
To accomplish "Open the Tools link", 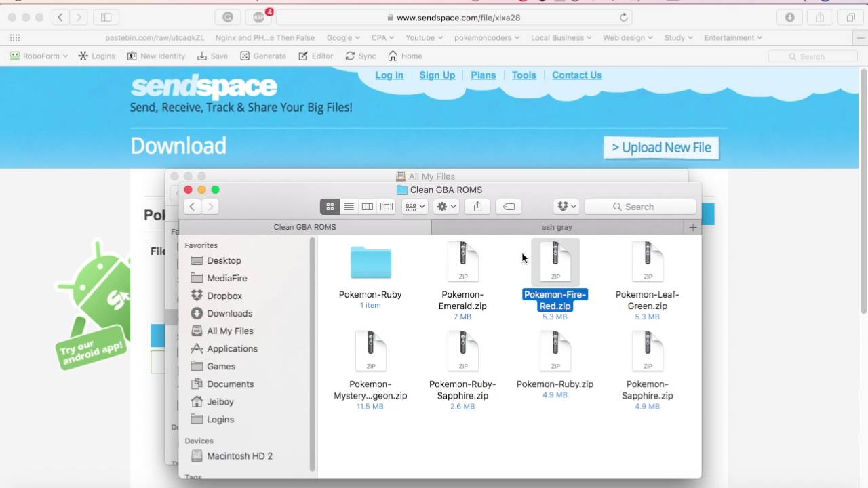I will tap(524, 75).
